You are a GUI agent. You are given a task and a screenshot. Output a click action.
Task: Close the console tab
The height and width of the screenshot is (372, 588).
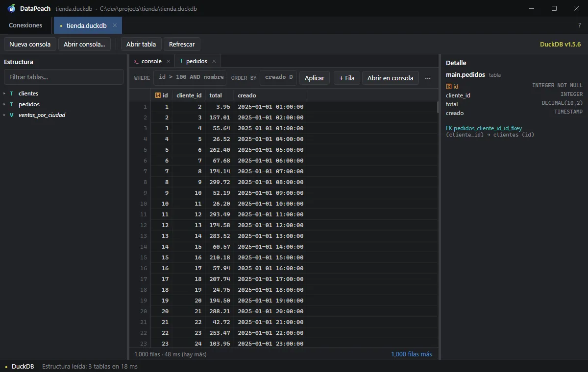(x=169, y=61)
